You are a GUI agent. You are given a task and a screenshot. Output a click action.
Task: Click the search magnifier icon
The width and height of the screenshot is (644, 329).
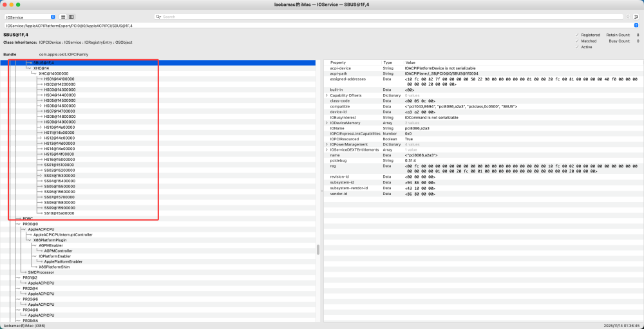[159, 17]
